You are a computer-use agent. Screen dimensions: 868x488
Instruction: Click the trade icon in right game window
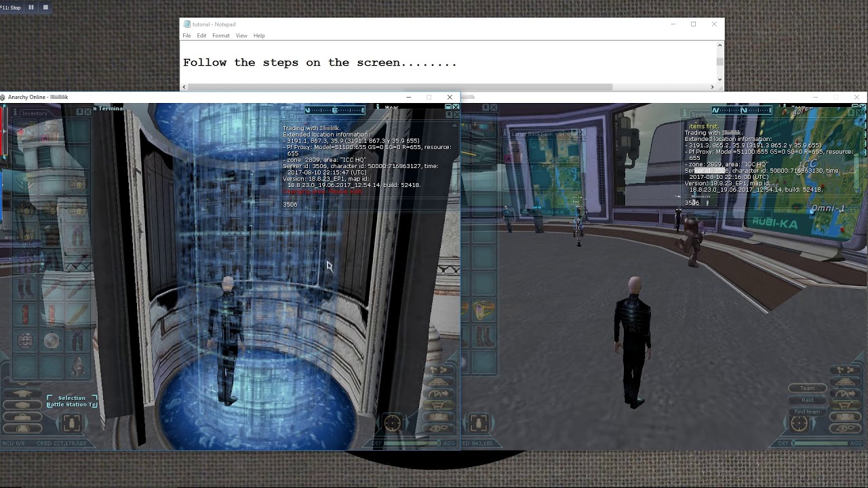(846, 370)
